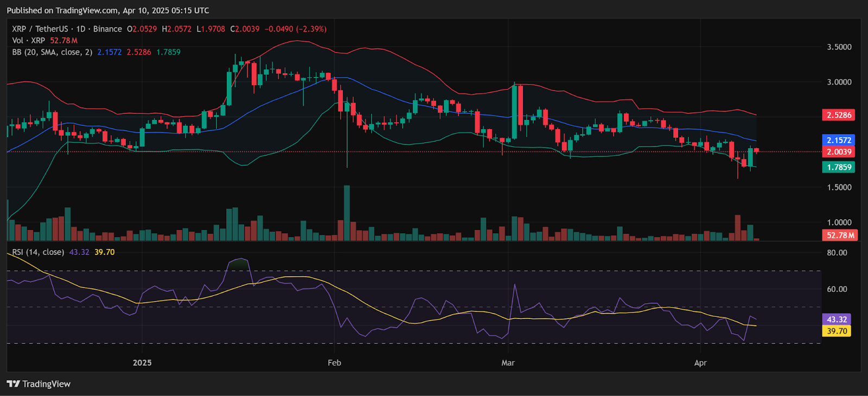Select the open price value O2.0529

pyautogui.click(x=142, y=29)
